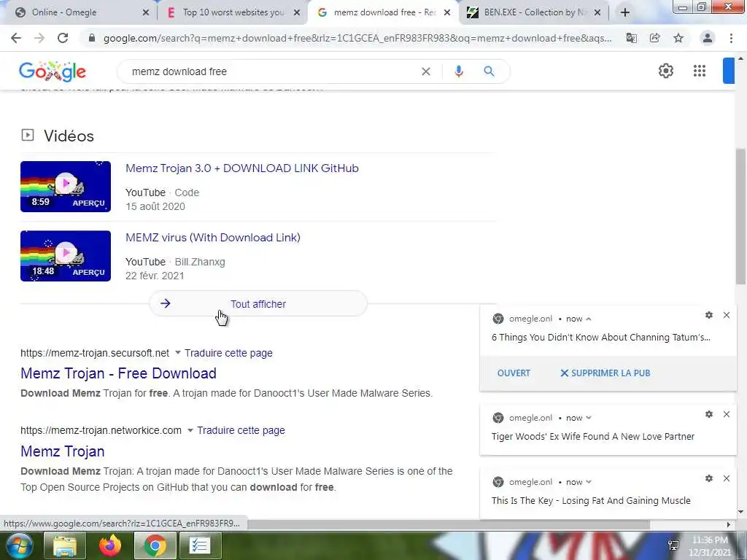This screenshot has width=747, height=560.
Task: Click Tiger Woods' Ex Wife notification text
Action: tap(593, 437)
